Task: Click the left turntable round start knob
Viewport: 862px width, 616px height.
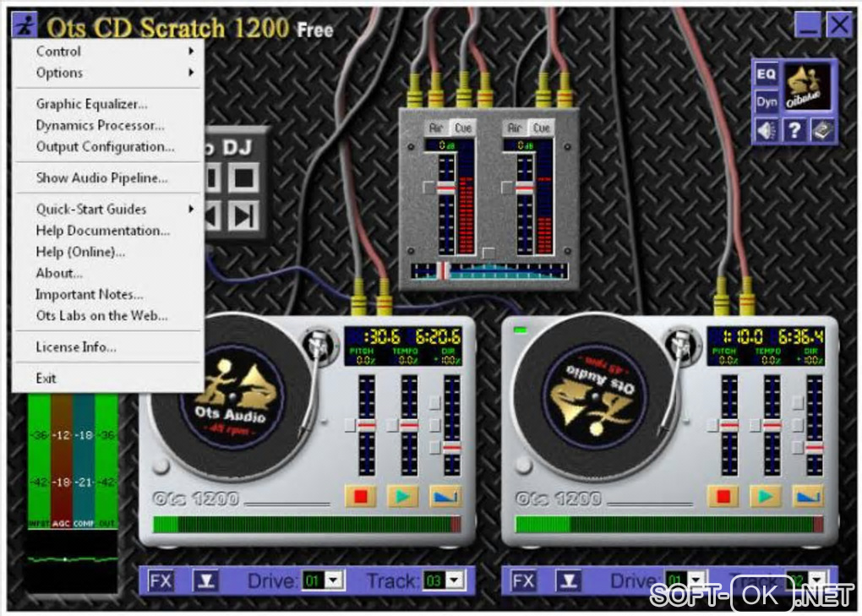Action: click(x=161, y=466)
